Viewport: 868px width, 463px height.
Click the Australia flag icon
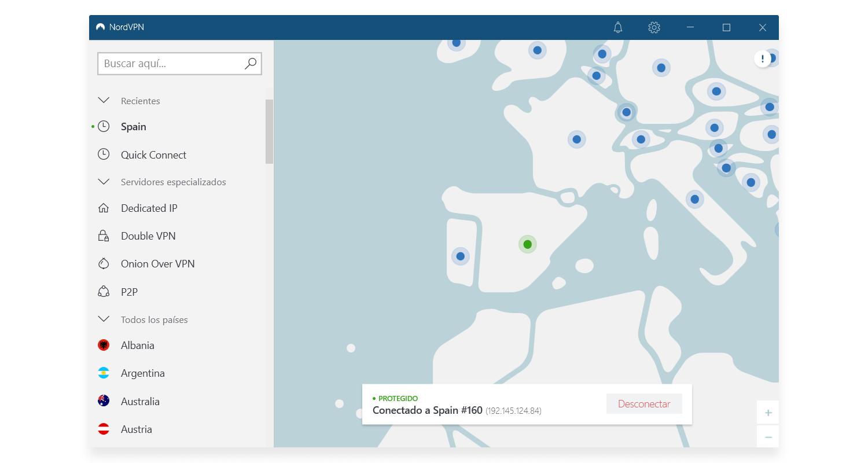[x=104, y=400]
